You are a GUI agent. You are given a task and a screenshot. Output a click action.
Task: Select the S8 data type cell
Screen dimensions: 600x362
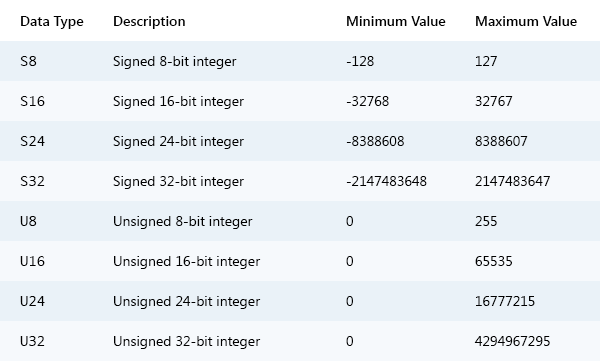coord(28,61)
